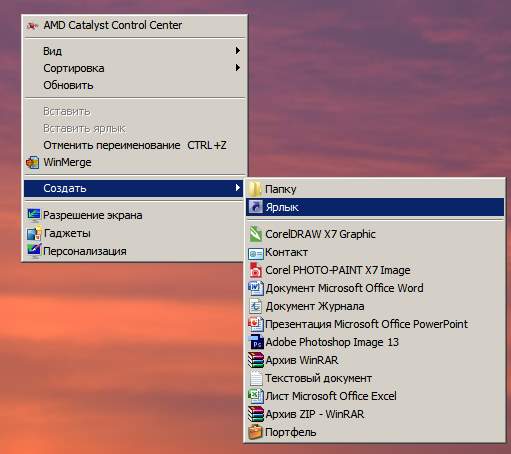Open the Сортировка menu item

coord(134,68)
